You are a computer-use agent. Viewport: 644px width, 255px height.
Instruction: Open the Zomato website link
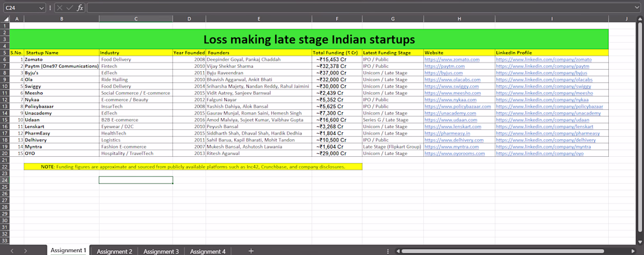pyautogui.click(x=452, y=60)
